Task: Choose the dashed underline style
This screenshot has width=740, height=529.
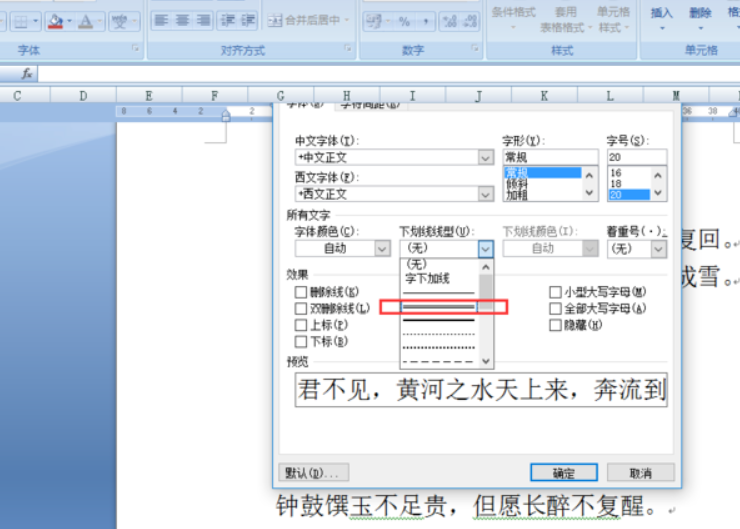Action: 439,362
